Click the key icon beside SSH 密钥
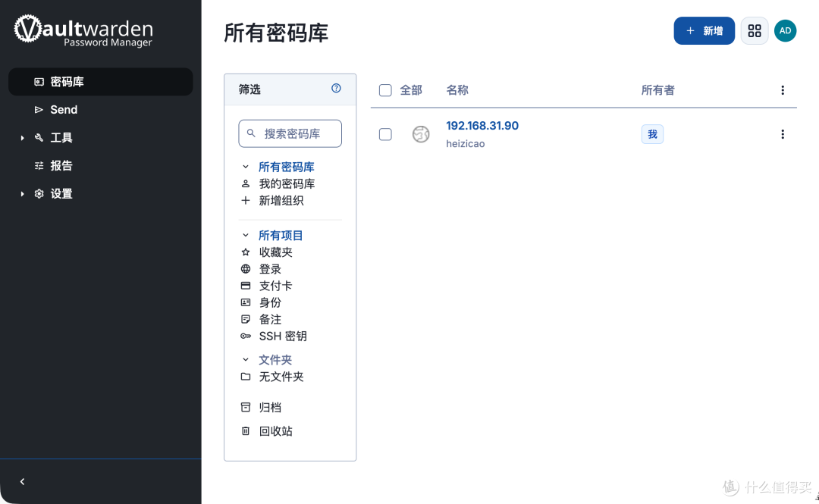This screenshot has height=504, width=819. point(246,336)
